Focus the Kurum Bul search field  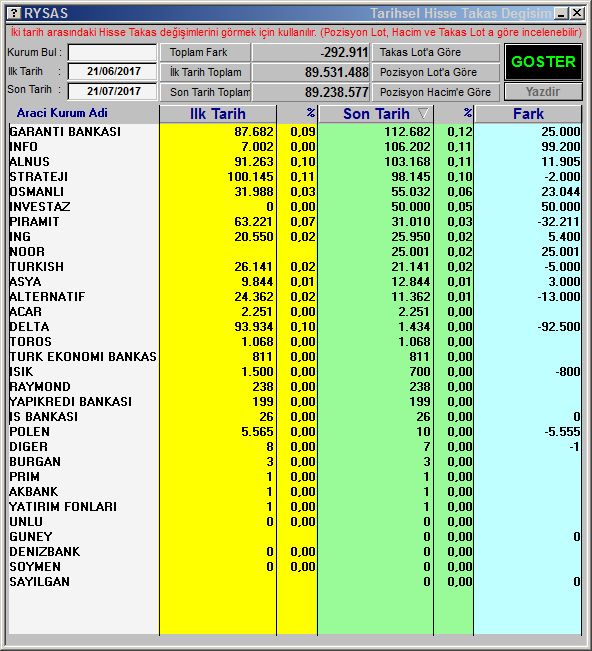point(113,52)
